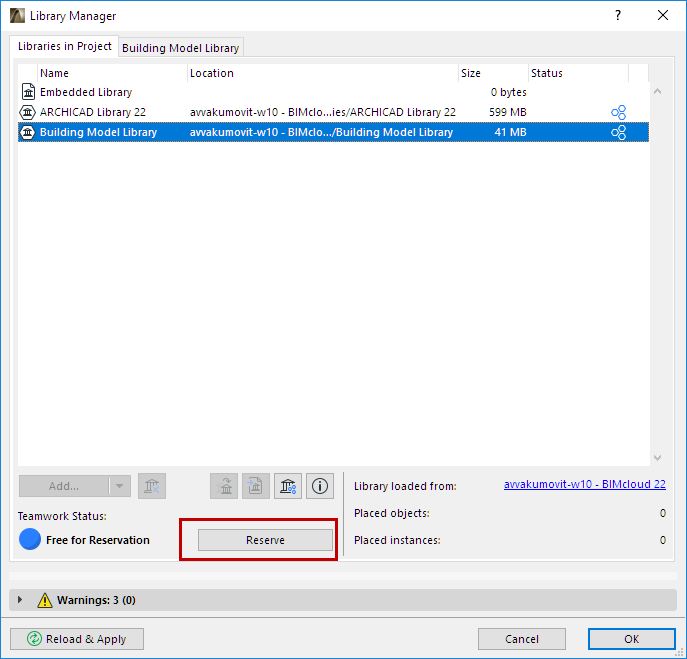Screen dimensions: 687x659
Task: Close the Library Manager dialog
Action: 662,15
